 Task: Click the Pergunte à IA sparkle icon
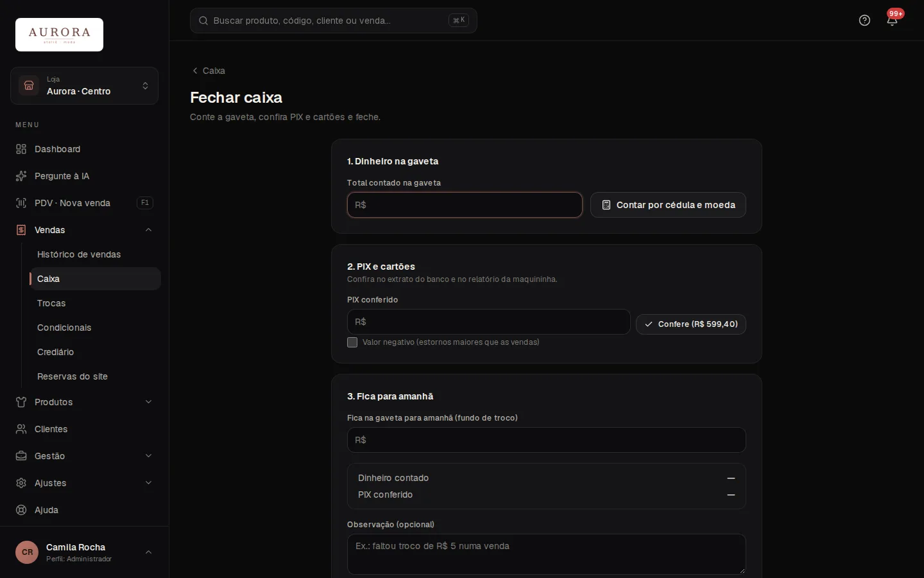pos(21,176)
